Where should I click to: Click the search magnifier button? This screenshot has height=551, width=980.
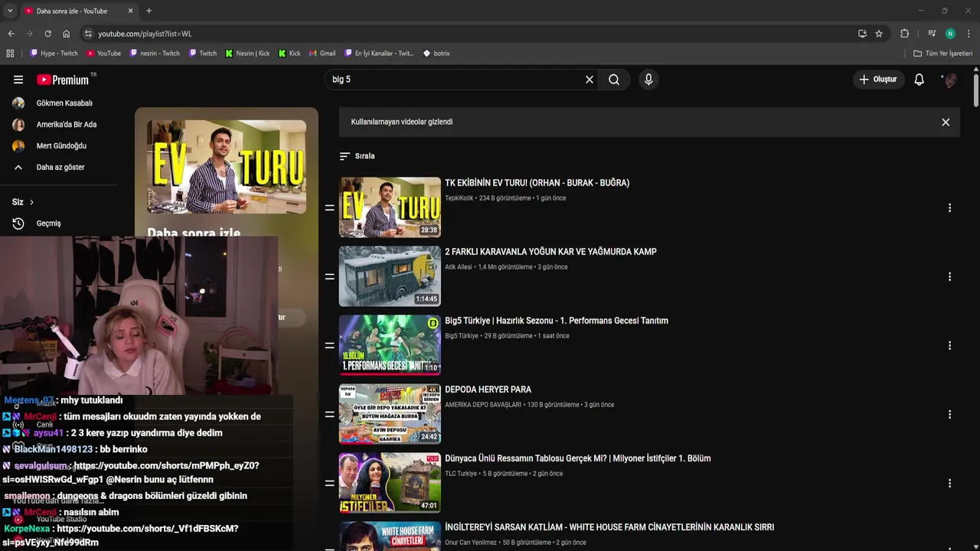[614, 80]
